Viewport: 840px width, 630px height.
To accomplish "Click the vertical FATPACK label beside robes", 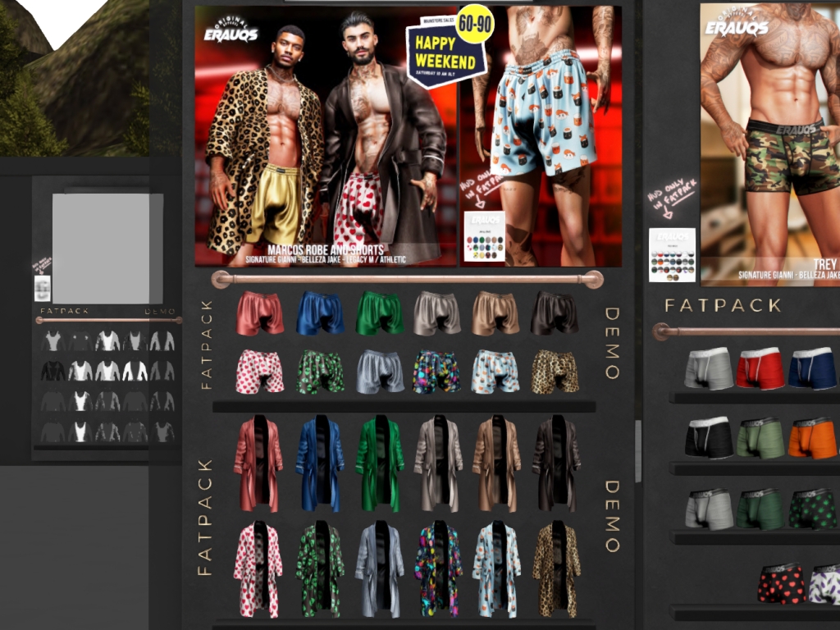I will coord(204,516).
